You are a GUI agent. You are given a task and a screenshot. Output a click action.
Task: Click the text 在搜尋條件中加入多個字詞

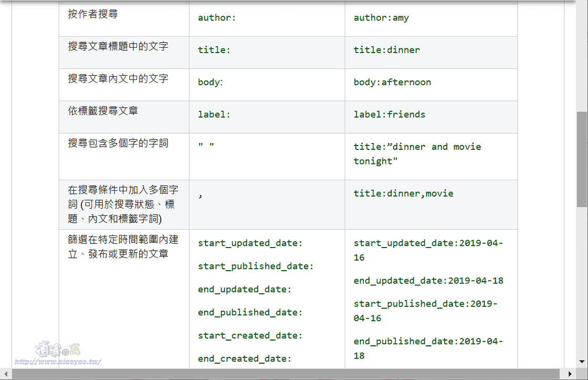coord(123,197)
